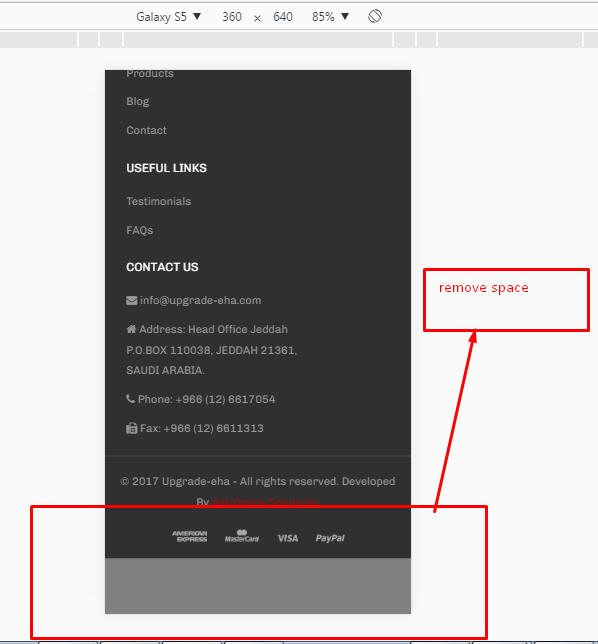Viewport: 598px width, 644px height.
Task: Open the Blog footer link
Action: 138,101
